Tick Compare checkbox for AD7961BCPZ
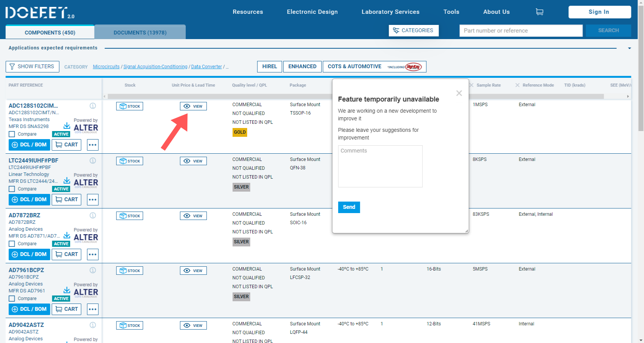644x343 pixels. pos(12,299)
